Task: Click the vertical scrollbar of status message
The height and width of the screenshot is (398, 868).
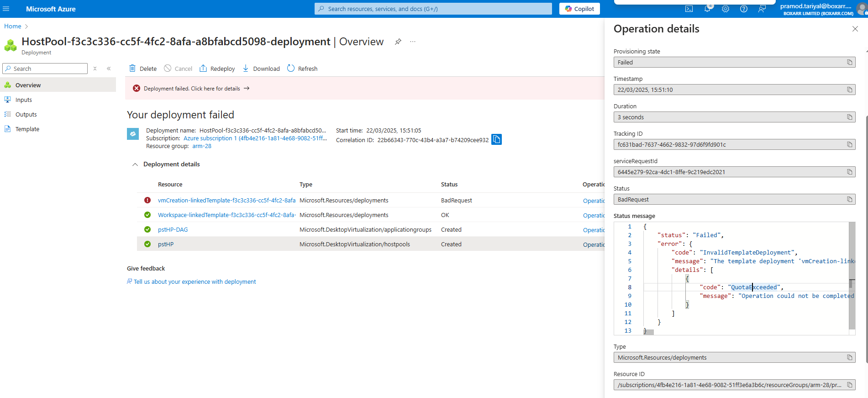Action: [x=852, y=276]
